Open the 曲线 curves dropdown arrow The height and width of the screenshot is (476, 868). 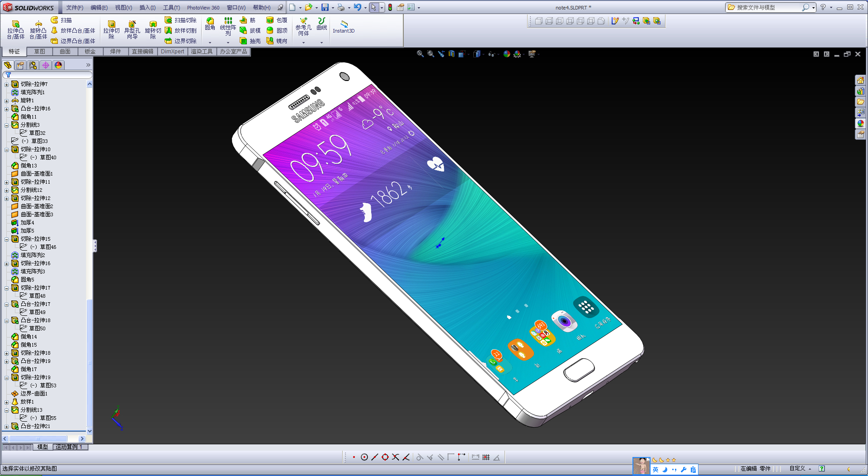click(x=321, y=43)
